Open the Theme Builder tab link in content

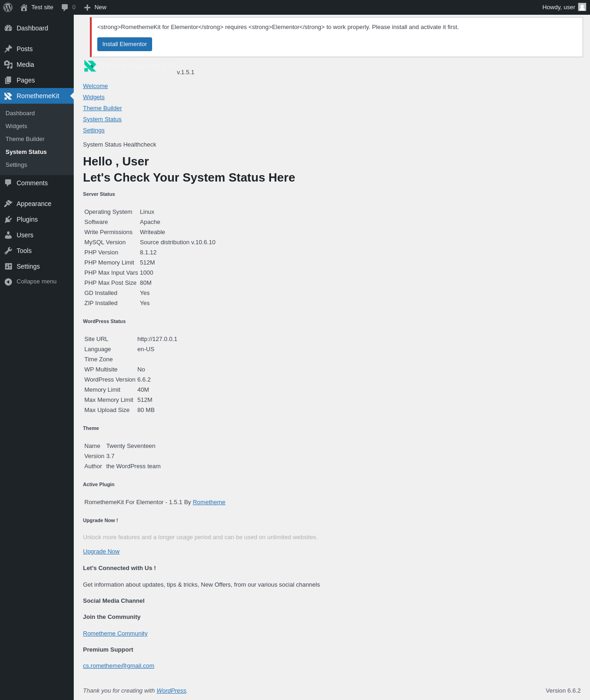pos(102,108)
